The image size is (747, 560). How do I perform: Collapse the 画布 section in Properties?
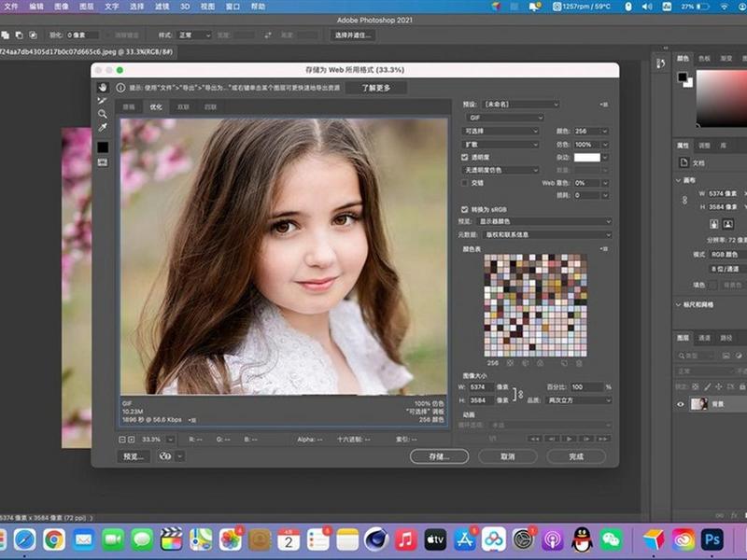coord(679,180)
